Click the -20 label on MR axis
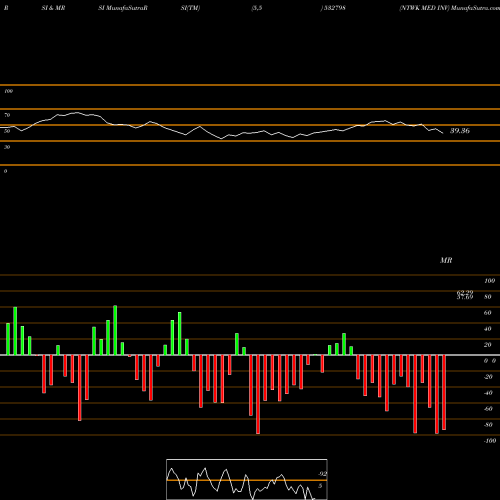Image resolution: width=500 pixels, height=500 pixels. click(488, 377)
